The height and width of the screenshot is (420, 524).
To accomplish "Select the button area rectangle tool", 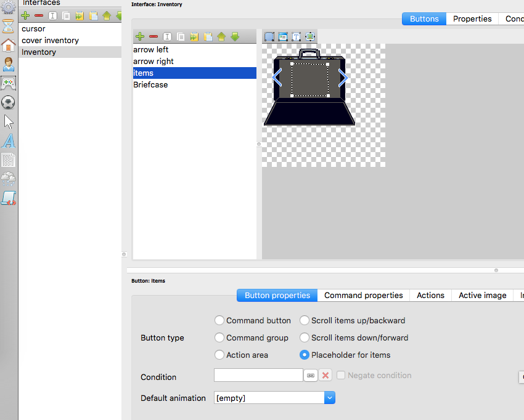I will coord(269,36).
